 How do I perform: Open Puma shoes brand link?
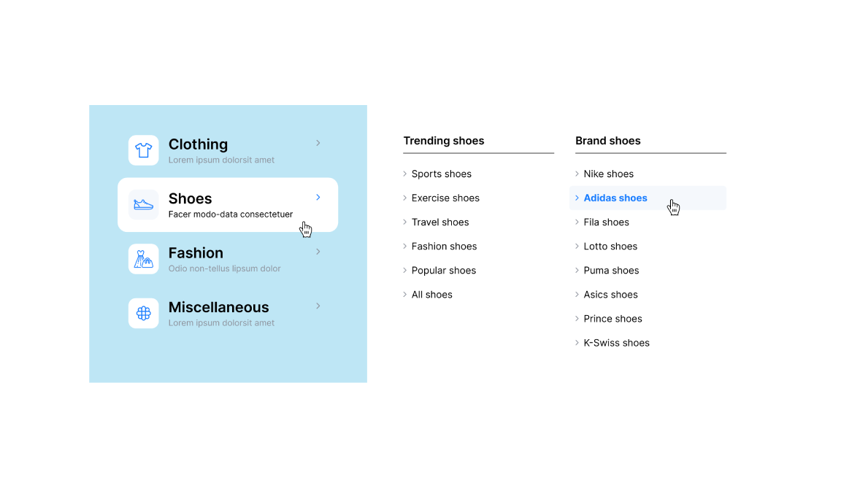click(x=611, y=271)
